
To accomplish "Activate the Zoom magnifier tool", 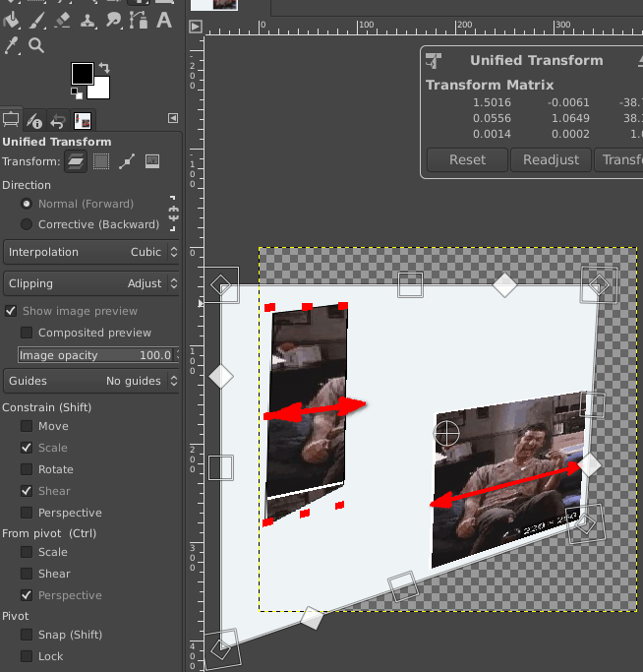I will click(x=37, y=45).
